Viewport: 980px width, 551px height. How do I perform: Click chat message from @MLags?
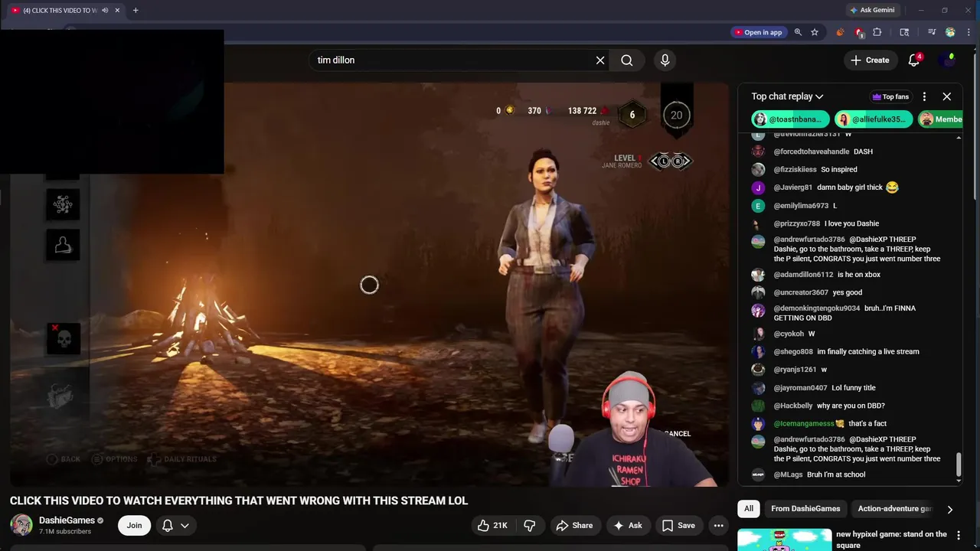coord(836,474)
